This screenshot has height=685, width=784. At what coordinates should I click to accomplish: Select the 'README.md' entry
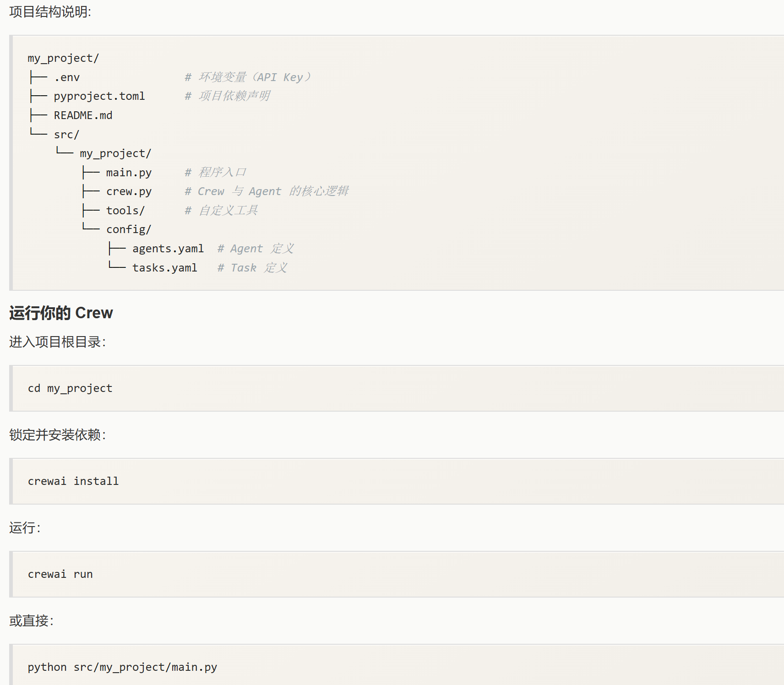(x=83, y=115)
